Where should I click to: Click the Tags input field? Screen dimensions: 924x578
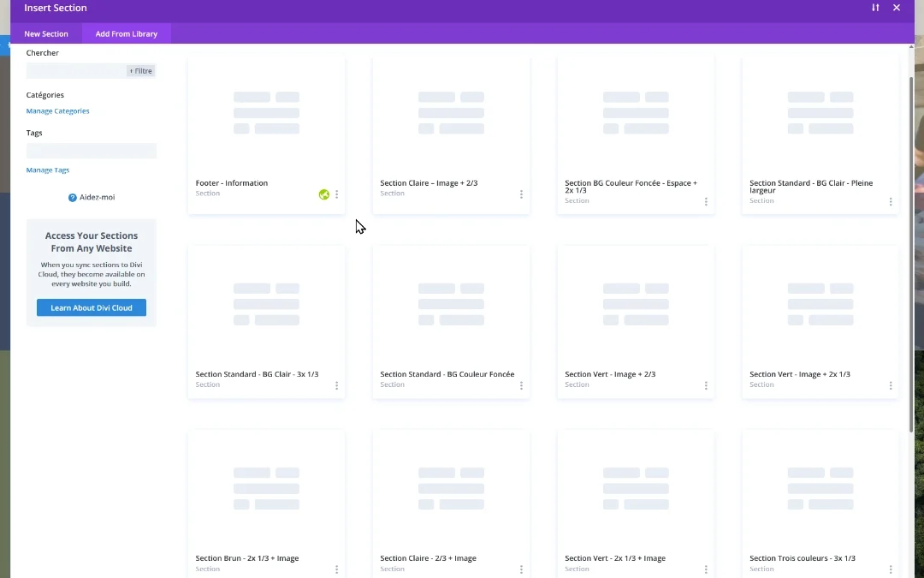click(92, 151)
